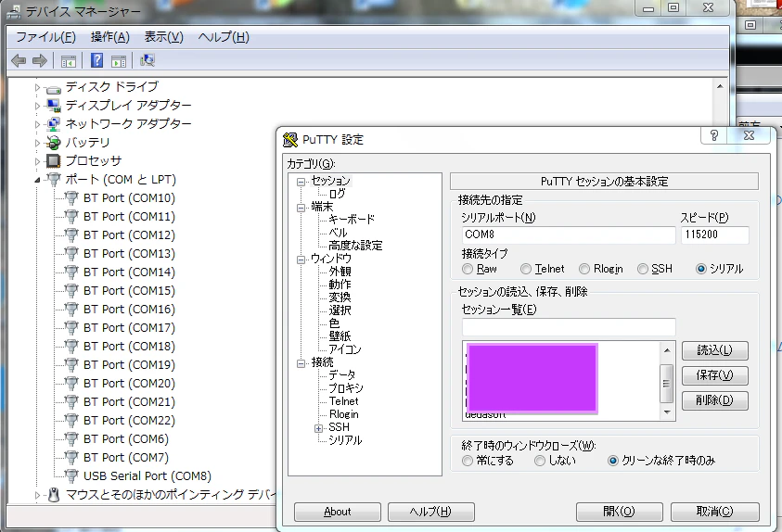782x532 pixels.
Task: Click the シリアルポート field containing COM8
Action: [x=569, y=234]
